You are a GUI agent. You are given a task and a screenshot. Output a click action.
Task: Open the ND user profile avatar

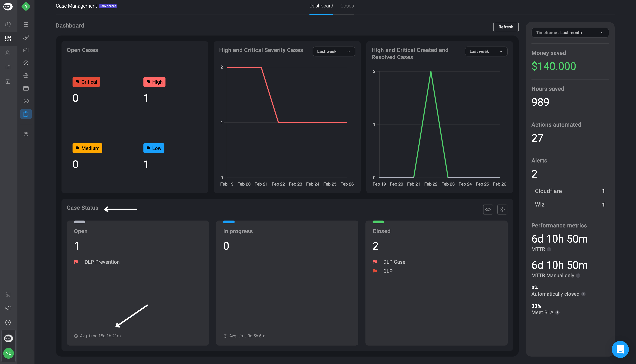[x=9, y=353]
